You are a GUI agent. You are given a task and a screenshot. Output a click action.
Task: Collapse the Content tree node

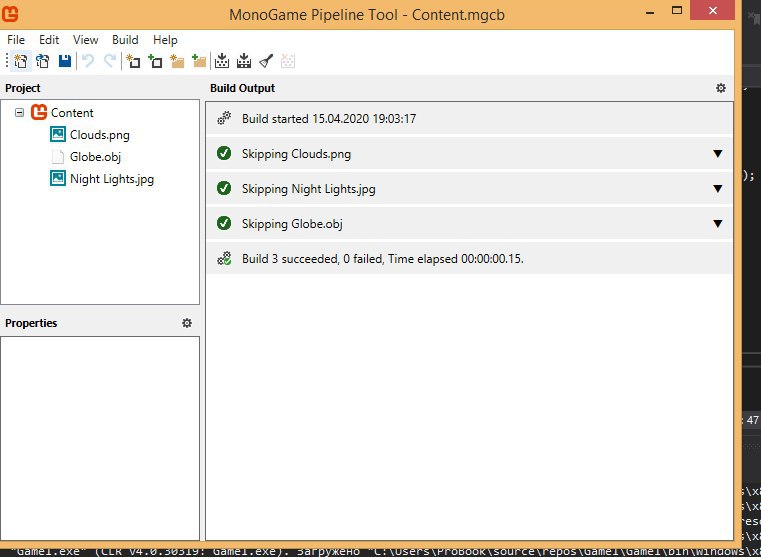click(x=19, y=113)
